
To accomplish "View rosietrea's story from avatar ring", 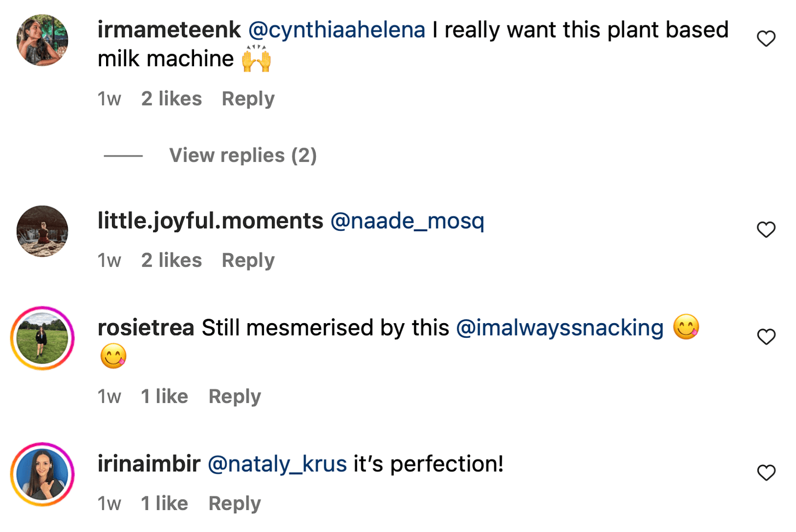I will [x=43, y=338].
